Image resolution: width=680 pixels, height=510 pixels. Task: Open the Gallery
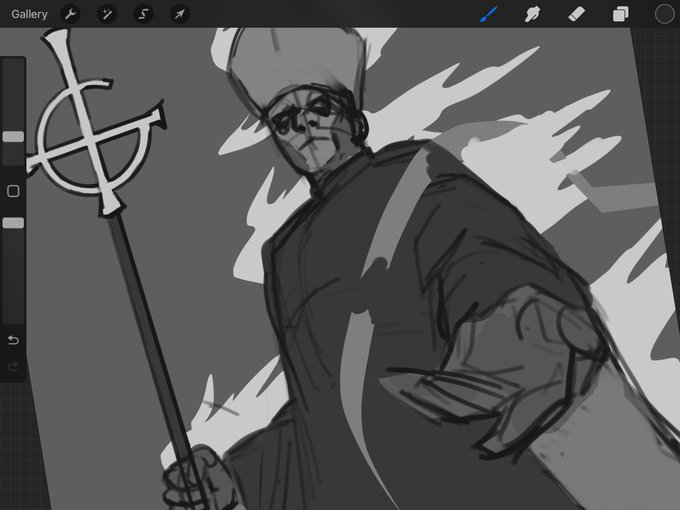click(x=29, y=14)
